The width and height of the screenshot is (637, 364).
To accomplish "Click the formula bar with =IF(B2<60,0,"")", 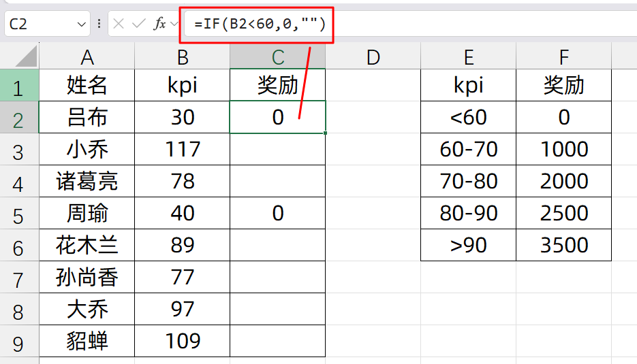I will click(x=410, y=24).
